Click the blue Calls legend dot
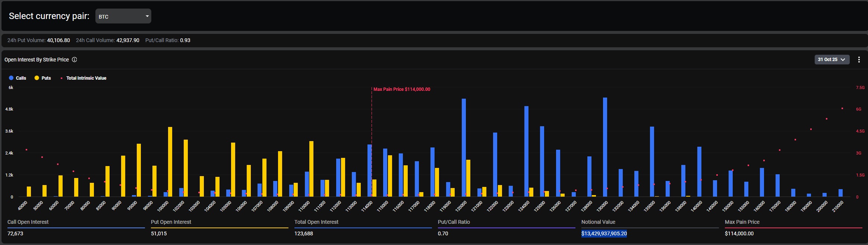 (x=11, y=78)
